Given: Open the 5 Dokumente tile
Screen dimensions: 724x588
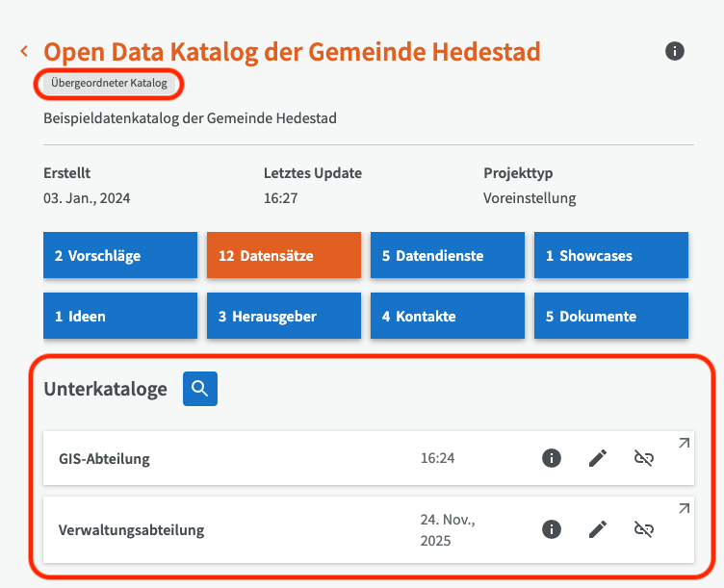Looking at the screenshot, I should pyautogui.click(x=611, y=316).
